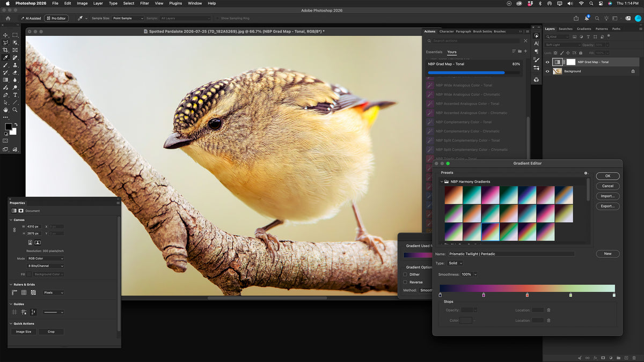Open the Filter menu

[x=144, y=3]
